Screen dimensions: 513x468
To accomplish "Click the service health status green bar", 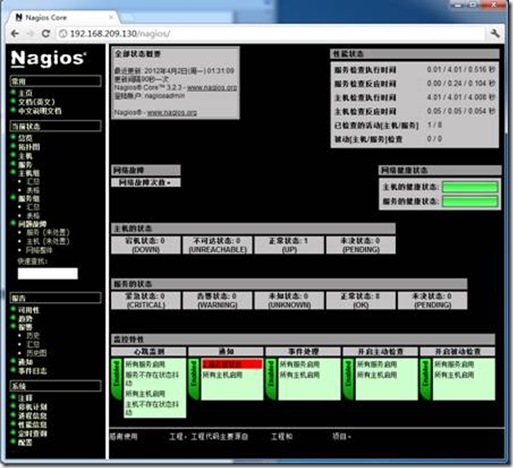I will [470, 201].
